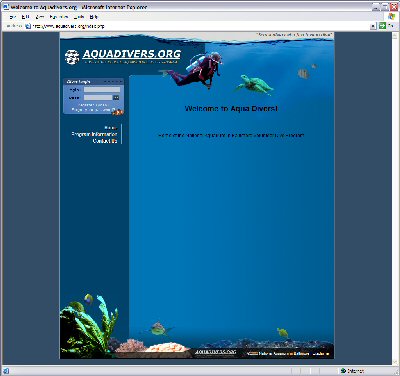The width and height of the screenshot is (400, 376).
Task: Click the footer AQUADIVERS.ORG link
Action: click(x=215, y=352)
